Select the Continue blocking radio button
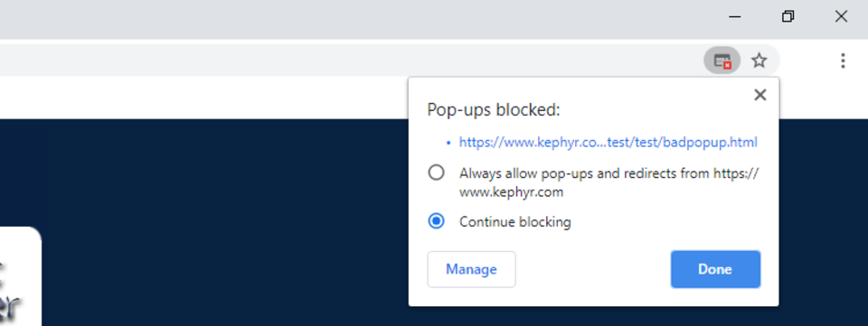 (x=436, y=221)
